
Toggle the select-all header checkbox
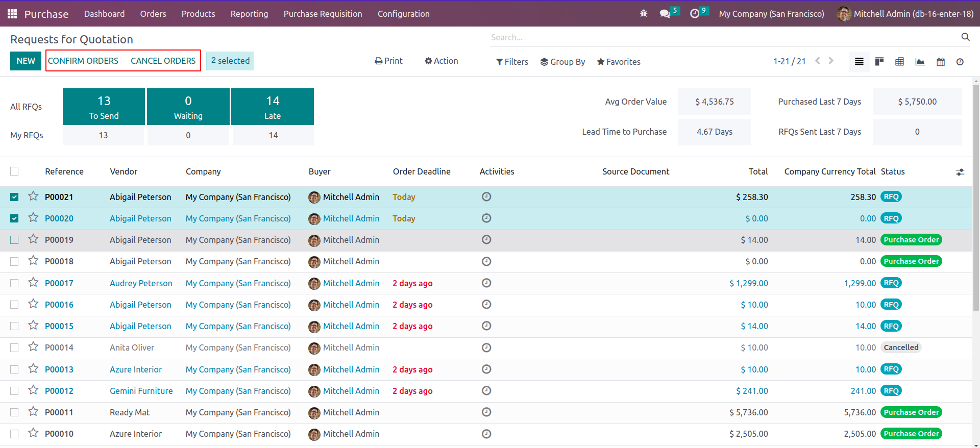[14, 171]
